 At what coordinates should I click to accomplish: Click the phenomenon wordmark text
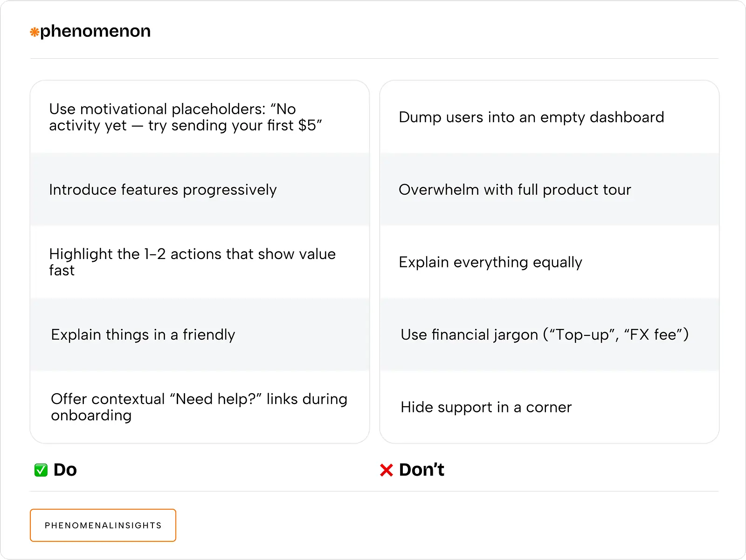[x=95, y=31]
